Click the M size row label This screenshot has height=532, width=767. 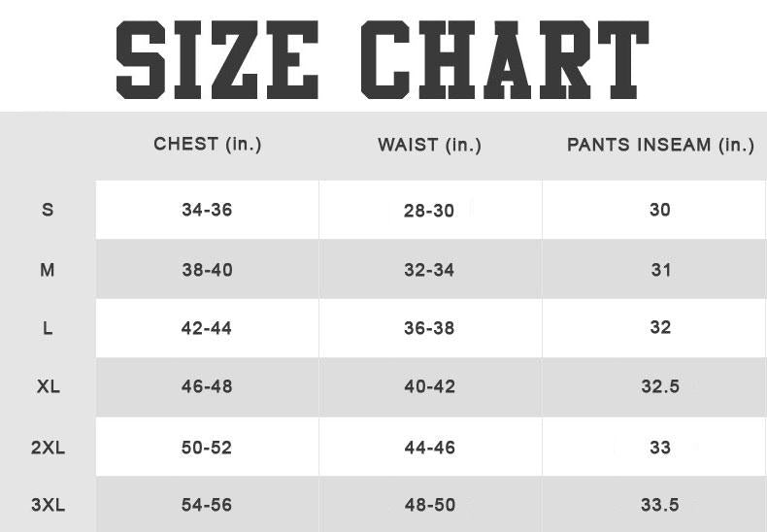[48, 270]
